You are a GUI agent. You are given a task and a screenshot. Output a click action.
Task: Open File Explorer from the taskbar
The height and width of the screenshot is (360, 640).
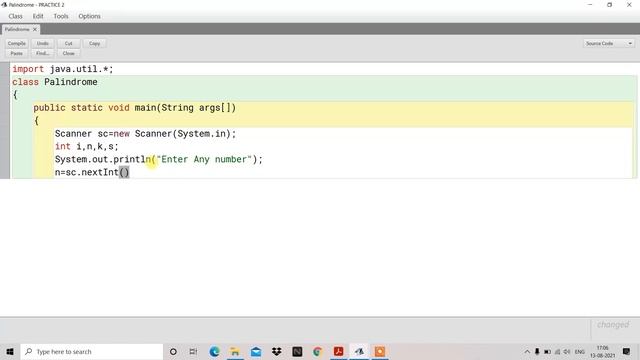[235, 351]
